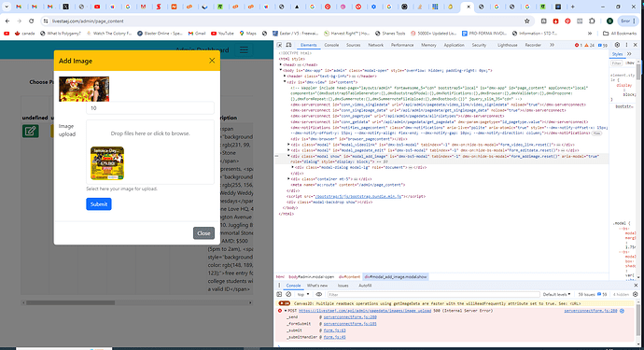Click the blue Submit button
Viewport: 644px width, 350px height.
(99, 204)
